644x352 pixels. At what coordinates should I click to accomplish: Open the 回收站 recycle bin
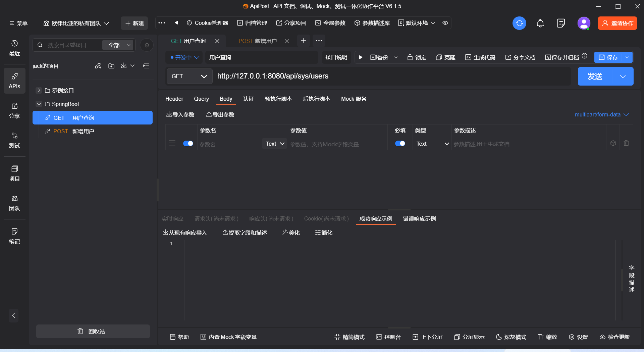click(93, 331)
